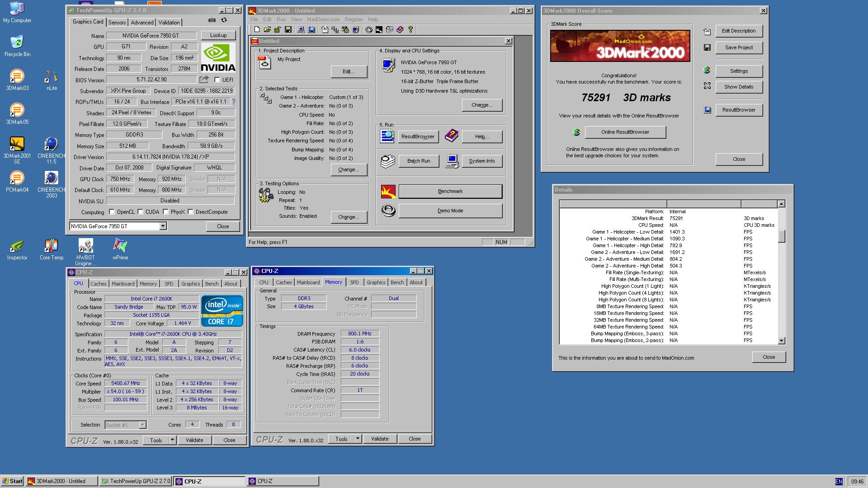Click the ResultBrowser magnifier icon in 3DMark2000 toolbar

(311, 29)
